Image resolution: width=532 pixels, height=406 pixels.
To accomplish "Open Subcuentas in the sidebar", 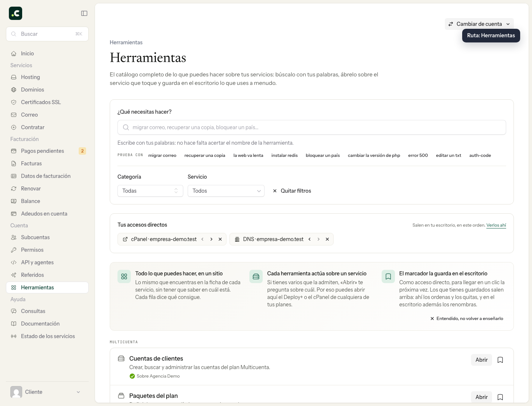I will click(47, 237).
